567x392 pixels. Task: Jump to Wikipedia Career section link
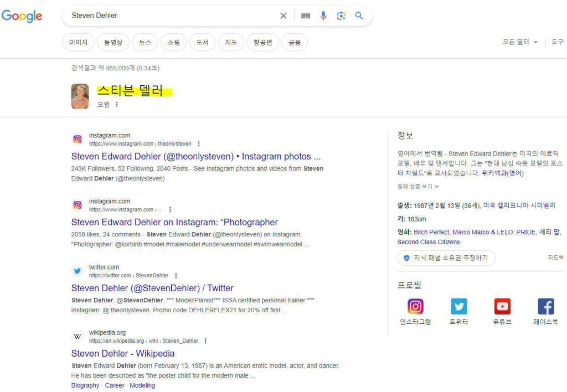pos(114,385)
